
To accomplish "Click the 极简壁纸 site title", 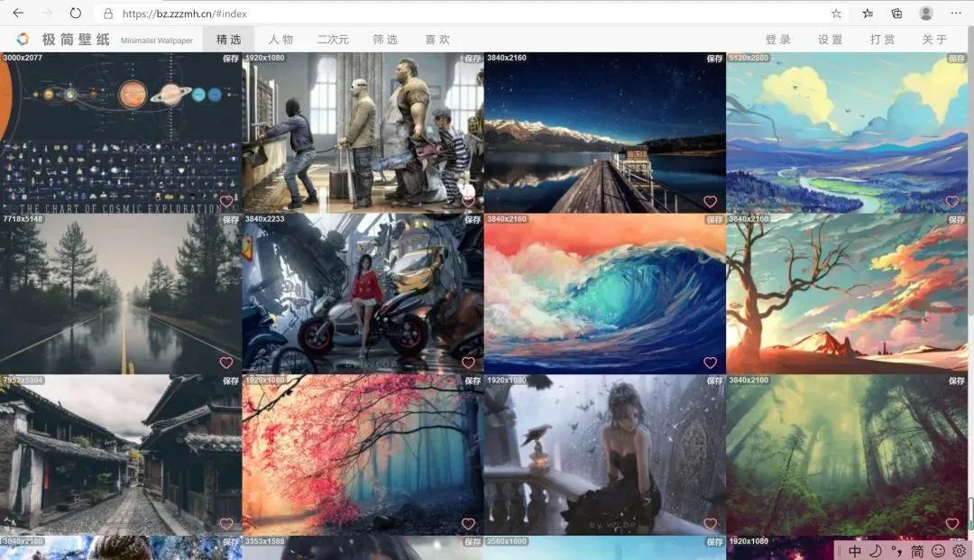I will coord(76,39).
